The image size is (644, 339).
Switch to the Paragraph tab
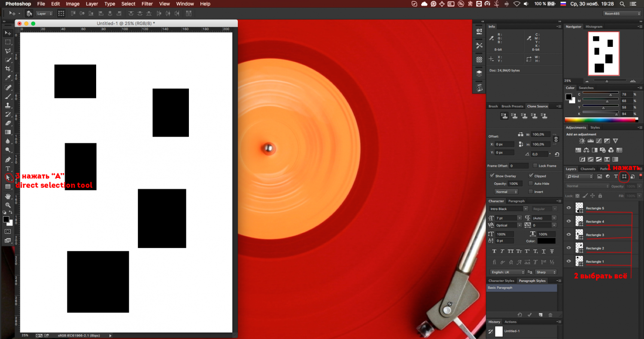(x=517, y=201)
